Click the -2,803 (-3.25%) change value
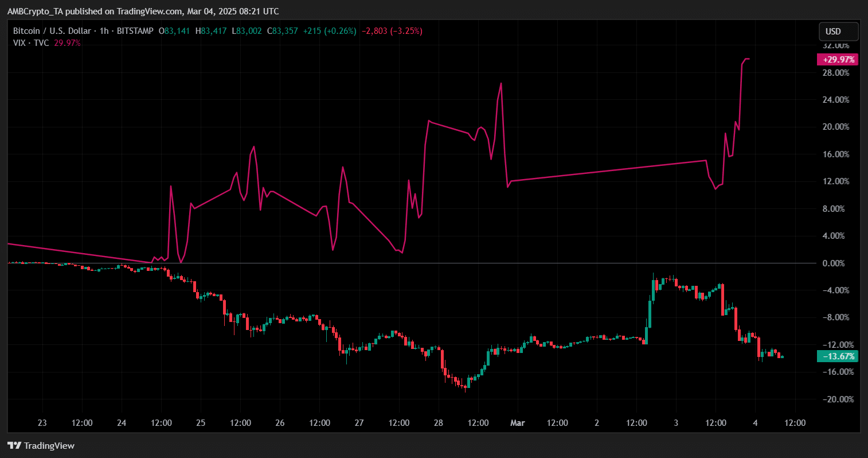The width and height of the screenshot is (868, 458). coord(392,31)
